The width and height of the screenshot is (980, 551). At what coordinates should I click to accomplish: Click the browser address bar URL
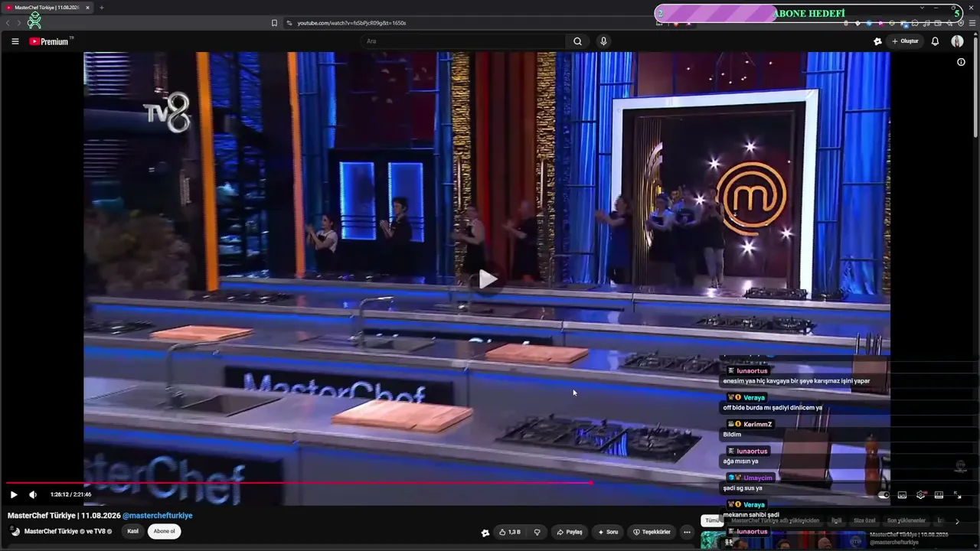click(351, 23)
